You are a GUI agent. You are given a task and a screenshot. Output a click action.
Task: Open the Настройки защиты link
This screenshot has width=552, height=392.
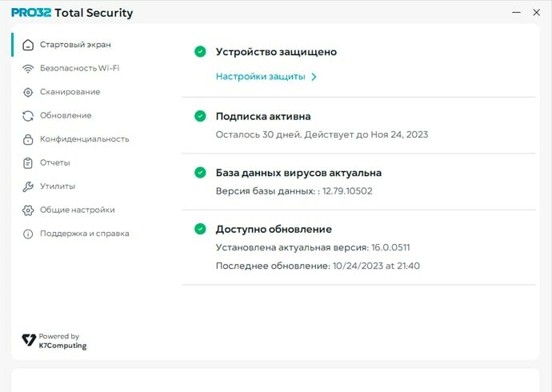[260, 77]
